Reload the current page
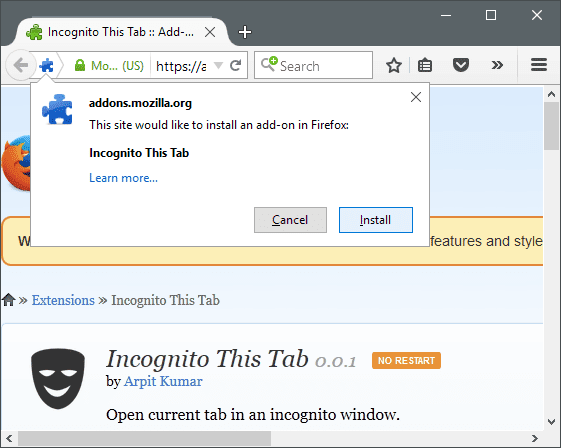Image resolution: width=561 pixels, height=448 pixels. [x=235, y=65]
